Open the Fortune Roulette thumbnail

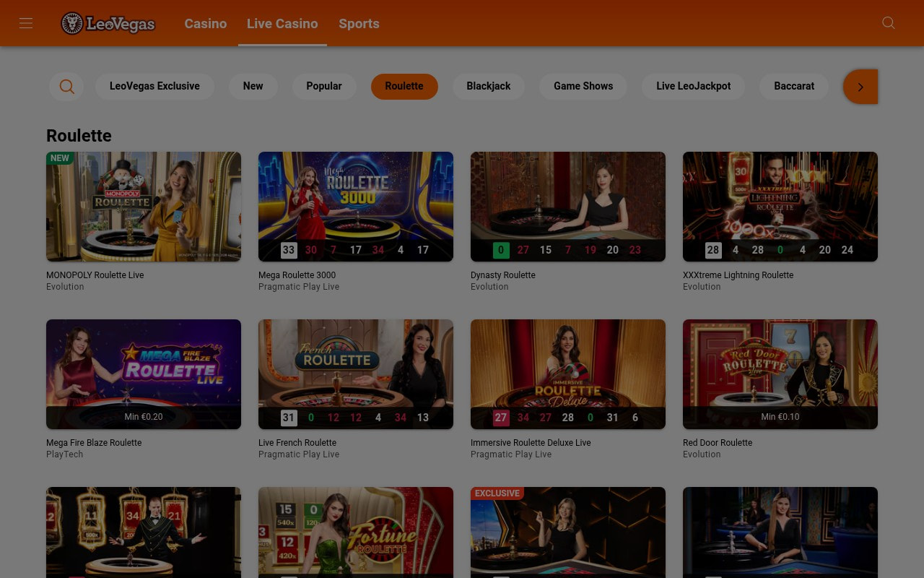(356, 532)
